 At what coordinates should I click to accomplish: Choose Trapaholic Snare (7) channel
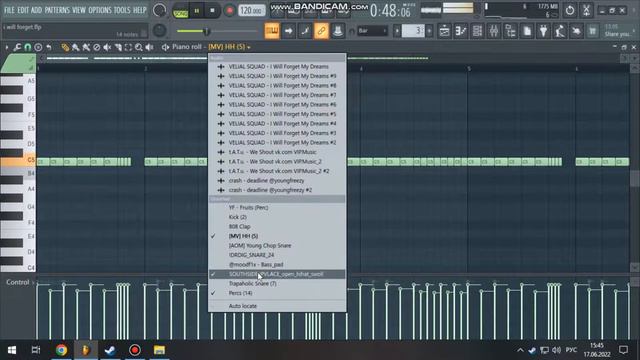(277, 283)
